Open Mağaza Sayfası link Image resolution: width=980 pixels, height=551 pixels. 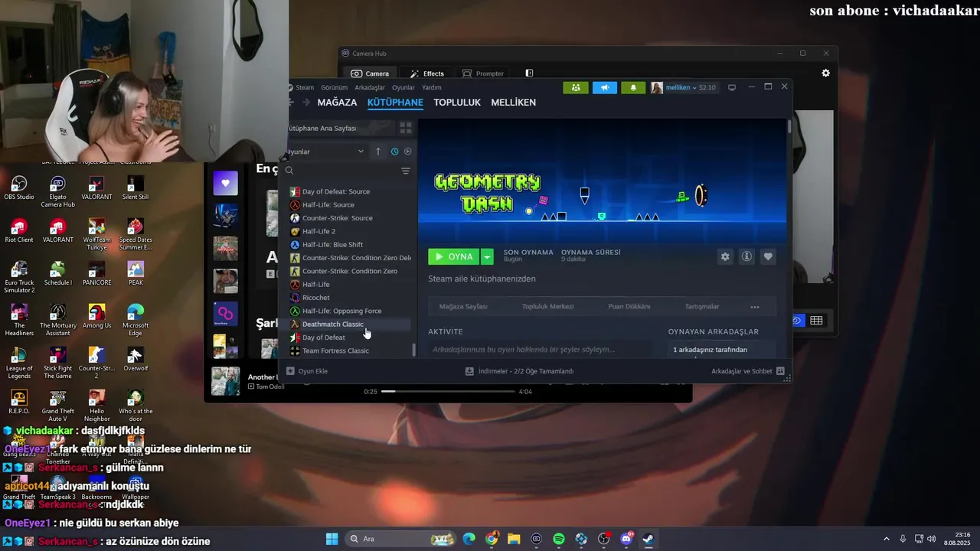coord(463,306)
